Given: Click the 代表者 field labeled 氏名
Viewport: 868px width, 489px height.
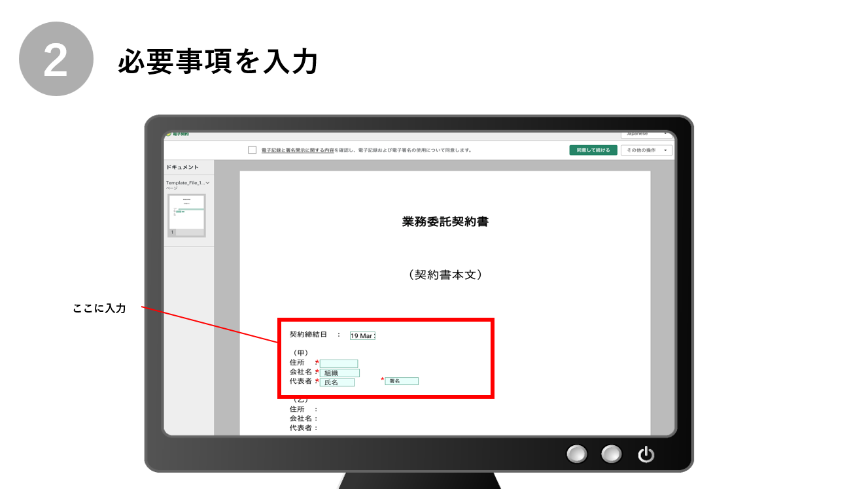Looking at the screenshot, I should pyautogui.click(x=337, y=382).
